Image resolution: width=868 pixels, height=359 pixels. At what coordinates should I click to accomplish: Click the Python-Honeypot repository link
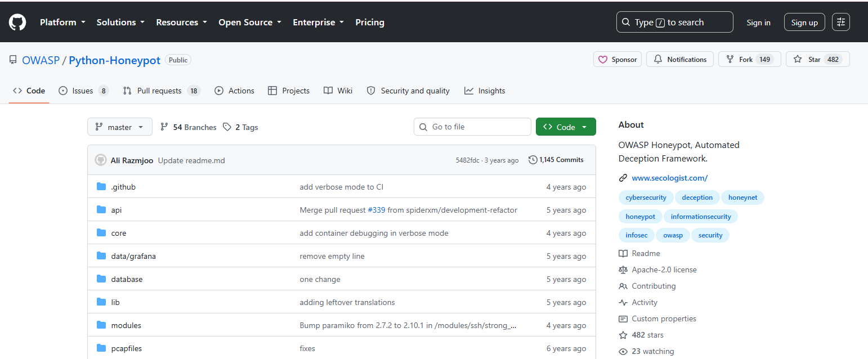coord(114,60)
